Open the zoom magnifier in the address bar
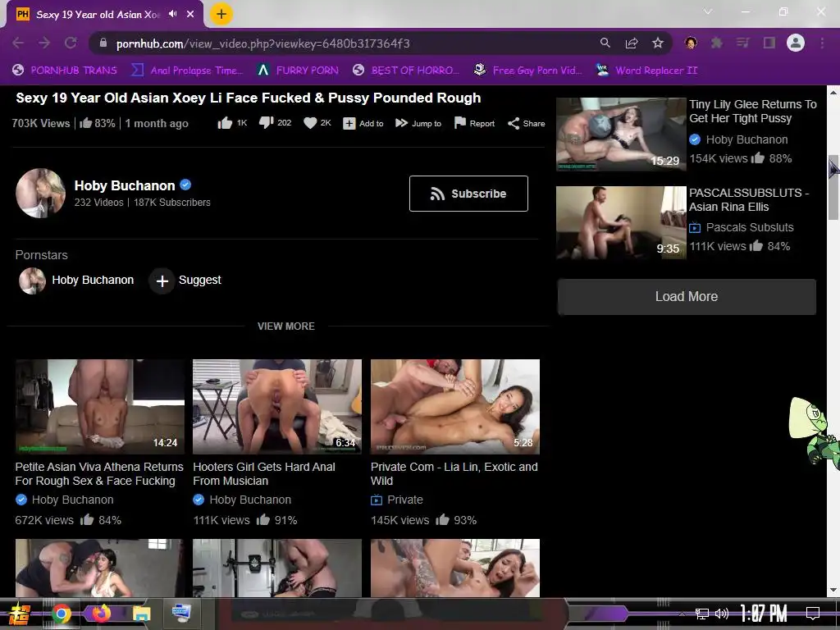The image size is (840, 630). click(x=605, y=43)
